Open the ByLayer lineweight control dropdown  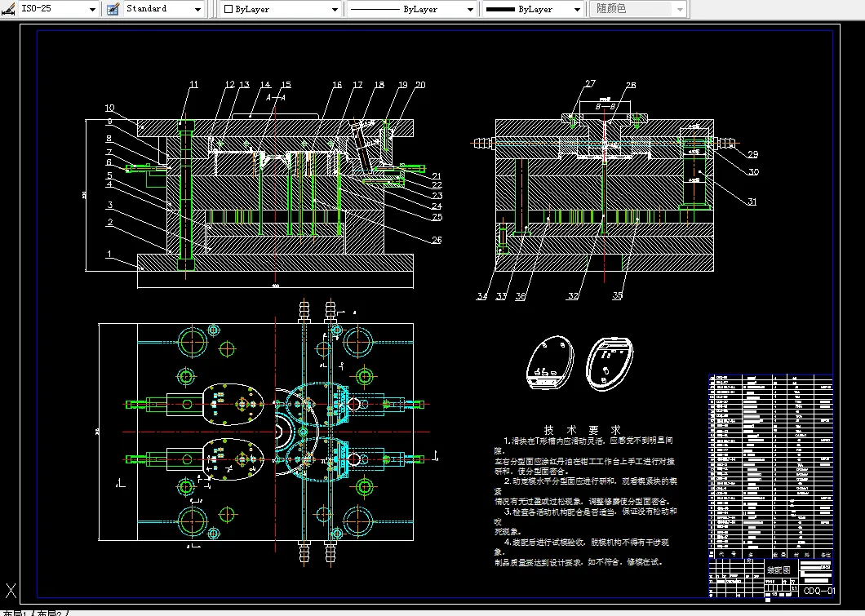(577, 9)
